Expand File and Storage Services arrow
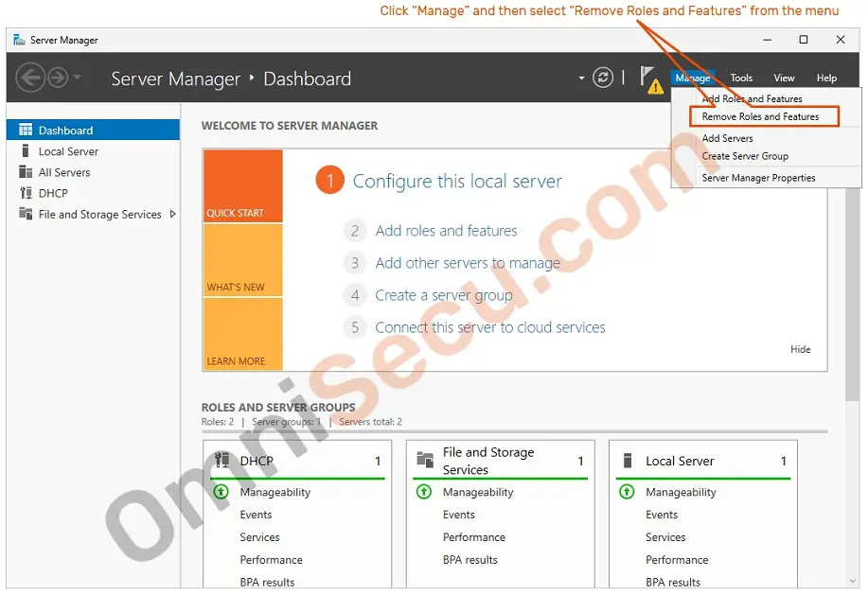This screenshot has width=868, height=595. (x=172, y=214)
